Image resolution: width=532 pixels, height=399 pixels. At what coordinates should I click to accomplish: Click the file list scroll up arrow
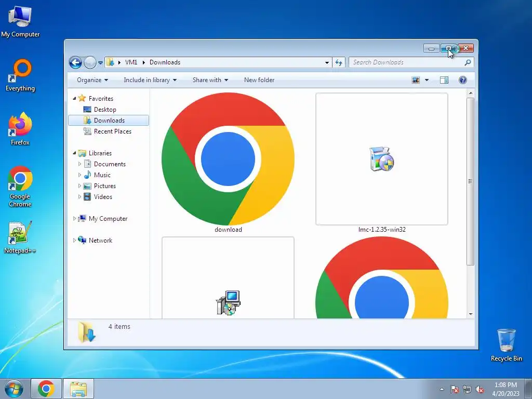tap(470, 93)
